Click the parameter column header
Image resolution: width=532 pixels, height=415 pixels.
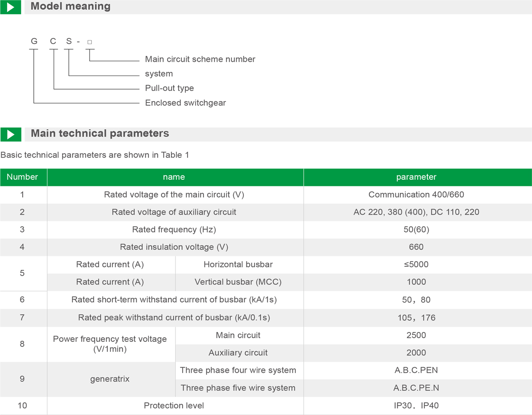(416, 177)
